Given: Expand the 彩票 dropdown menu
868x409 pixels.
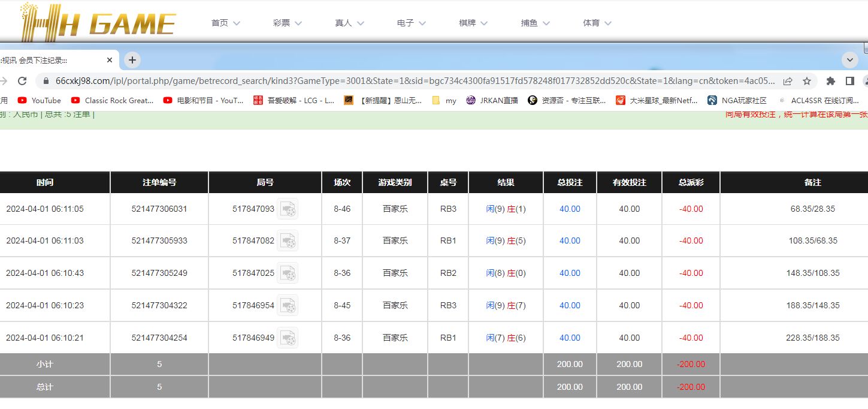Looking at the screenshot, I should [x=288, y=23].
